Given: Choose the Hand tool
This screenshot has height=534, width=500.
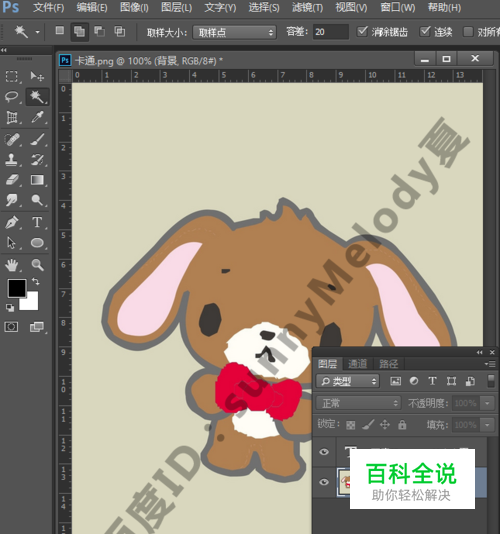Looking at the screenshot, I should point(12,265).
